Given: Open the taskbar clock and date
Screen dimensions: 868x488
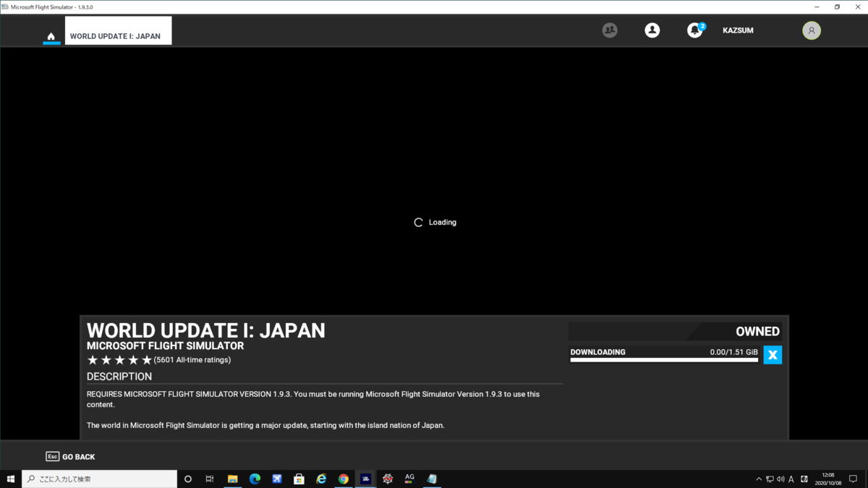Looking at the screenshot, I should point(827,479).
